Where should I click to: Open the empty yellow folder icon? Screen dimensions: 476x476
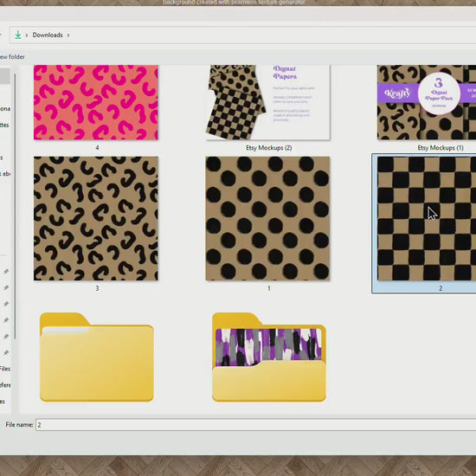pos(97,357)
